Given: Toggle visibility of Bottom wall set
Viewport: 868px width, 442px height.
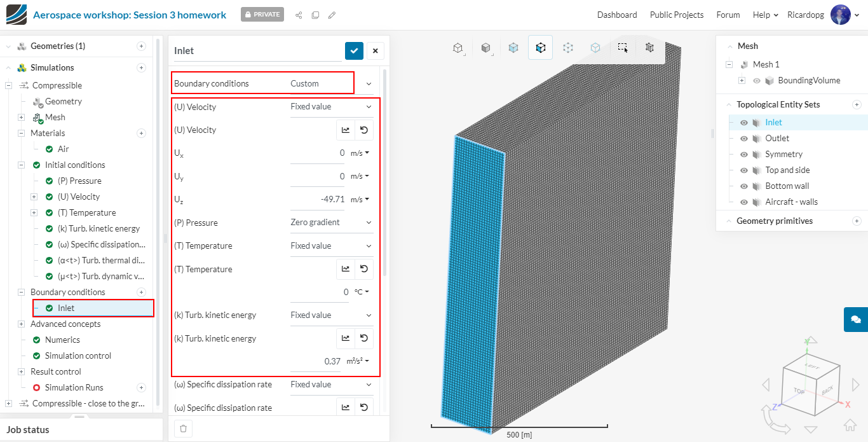Looking at the screenshot, I should 743,186.
